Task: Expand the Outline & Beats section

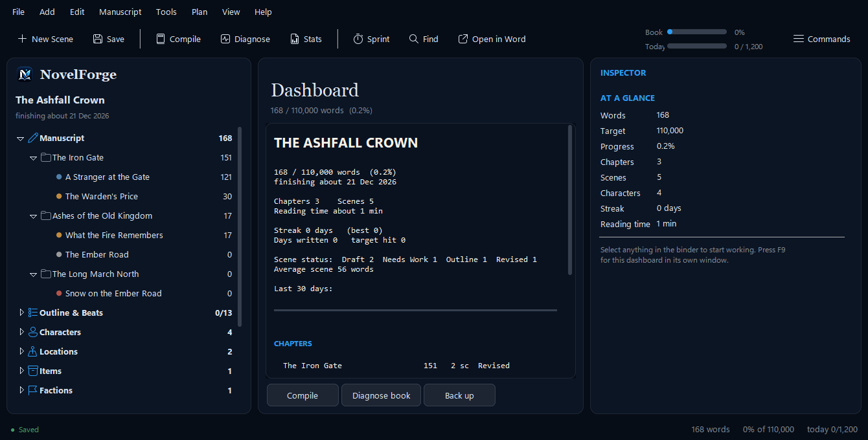Action: coord(21,313)
